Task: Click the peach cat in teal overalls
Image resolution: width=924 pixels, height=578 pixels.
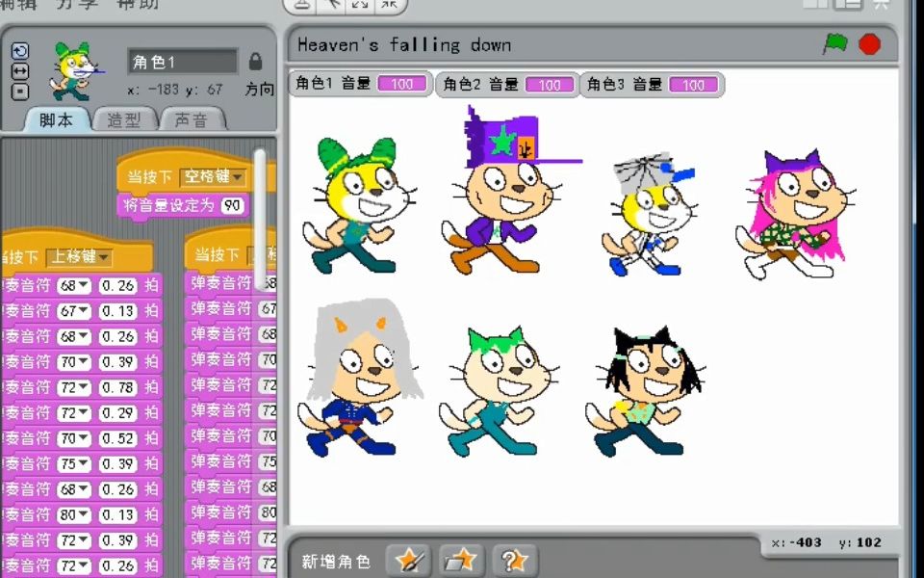Action: click(x=500, y=392)
